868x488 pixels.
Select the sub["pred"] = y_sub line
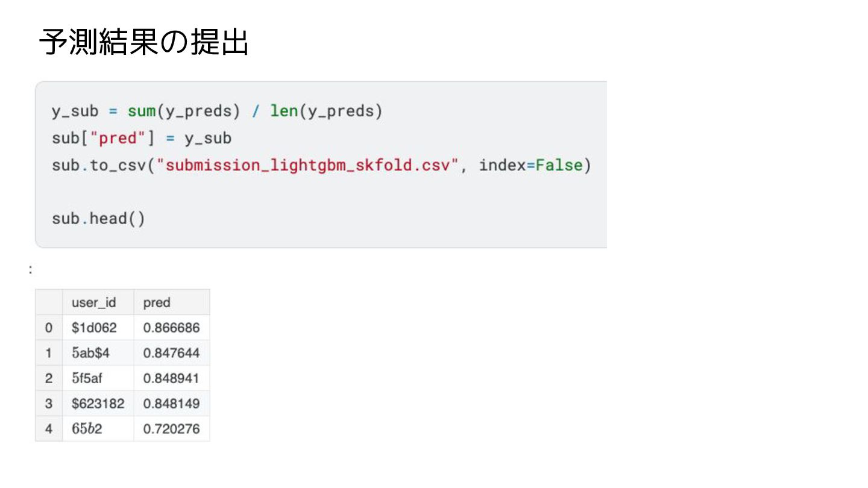click(142, 139)
